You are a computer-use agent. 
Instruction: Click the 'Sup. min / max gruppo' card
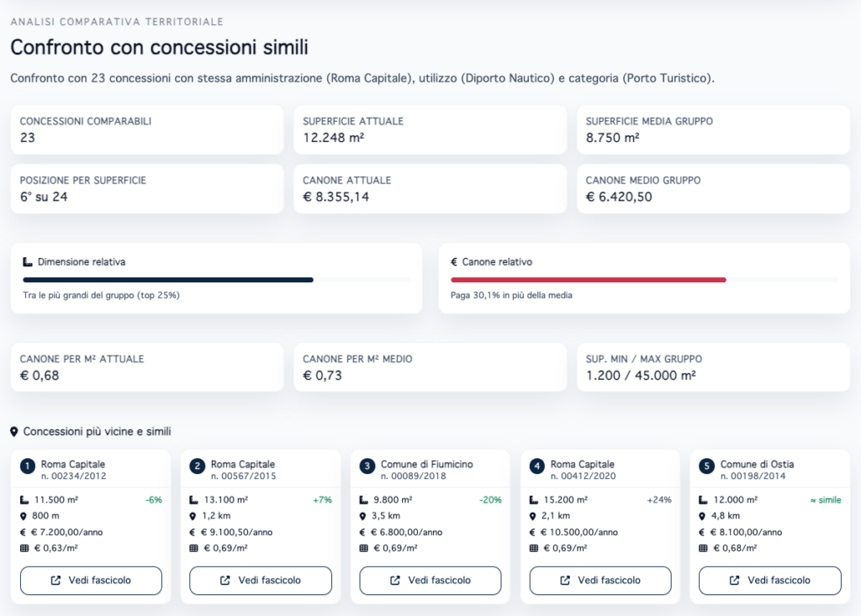click(713, 367)
